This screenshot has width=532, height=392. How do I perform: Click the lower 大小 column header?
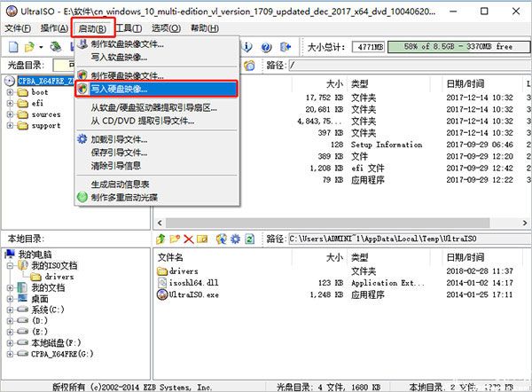point(334,257)
